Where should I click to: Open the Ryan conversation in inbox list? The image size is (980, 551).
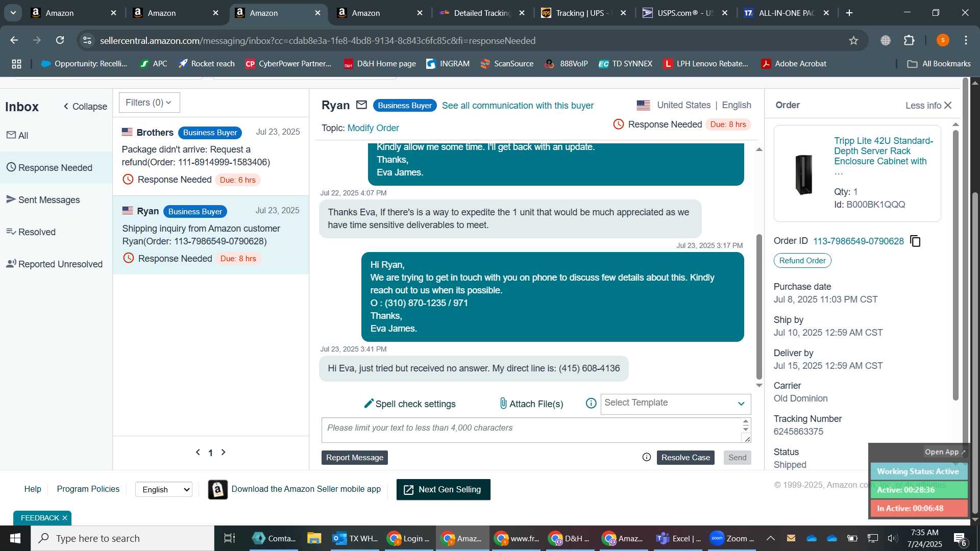point(211,235)
